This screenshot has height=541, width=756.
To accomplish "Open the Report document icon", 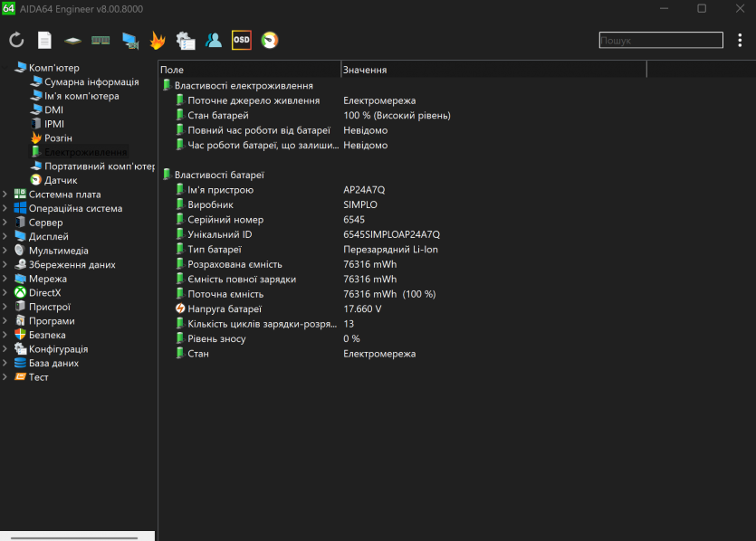I will pyautogui.click(x=44, y=40).
